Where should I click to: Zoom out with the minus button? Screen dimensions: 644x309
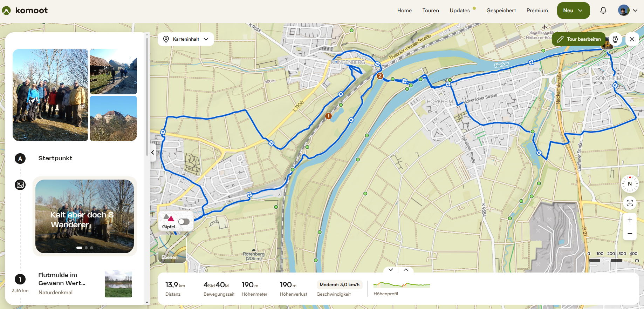(630, 234)
